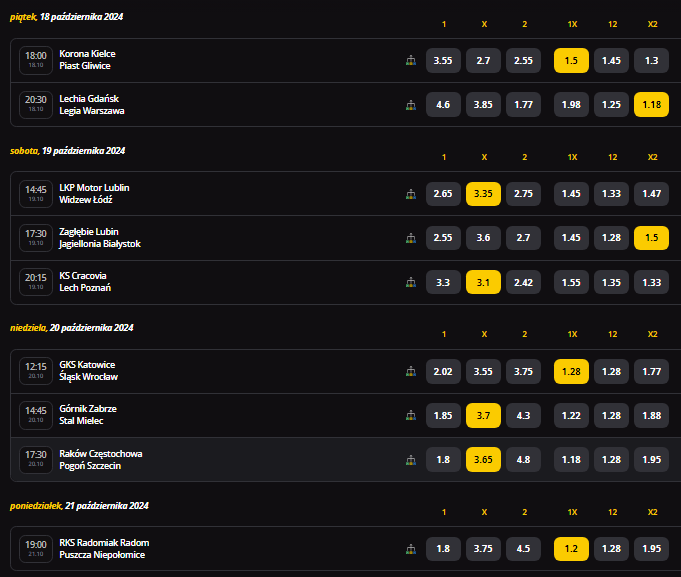Click statistics icon for Górnik Zabrze match
681x577 pixels.
[410, 415]
